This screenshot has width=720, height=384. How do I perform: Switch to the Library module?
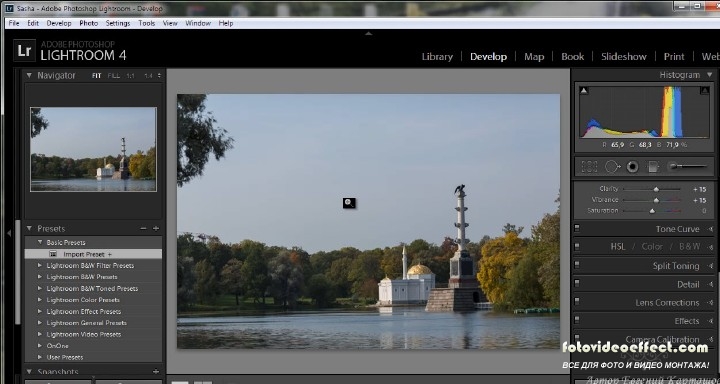[437, 56]
